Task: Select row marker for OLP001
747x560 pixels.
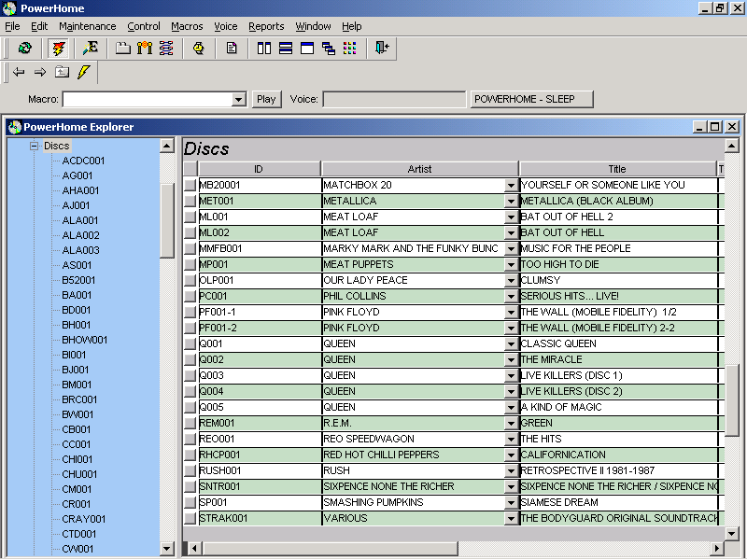Action: click(x=190, y=280)
